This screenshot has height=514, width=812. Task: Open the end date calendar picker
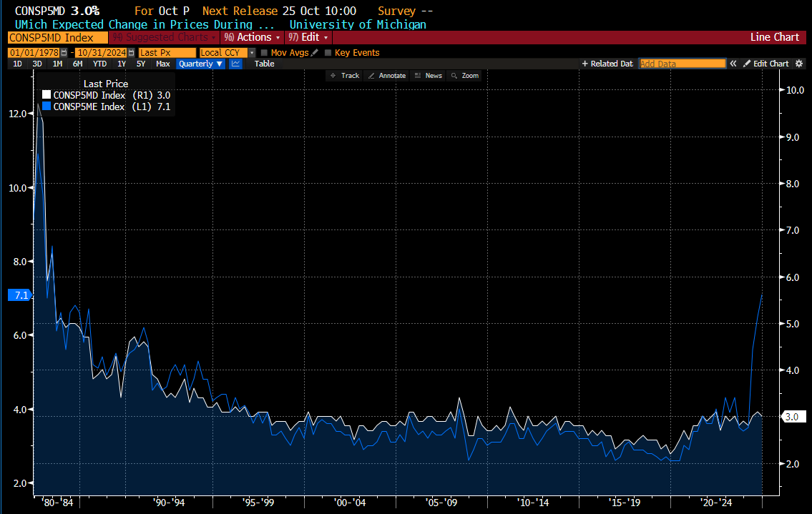tap(132, 53)
